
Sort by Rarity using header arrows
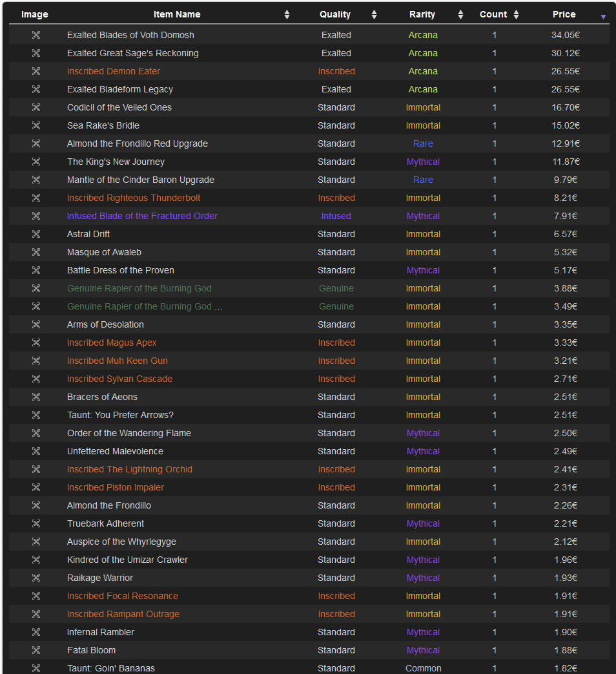tap(460, 14)
